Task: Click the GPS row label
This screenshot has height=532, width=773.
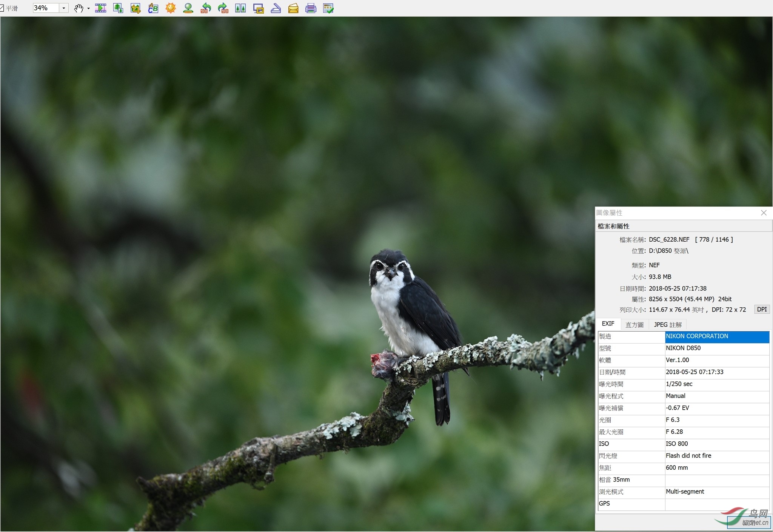Action: pyautogui.click(x=604, y=504)
